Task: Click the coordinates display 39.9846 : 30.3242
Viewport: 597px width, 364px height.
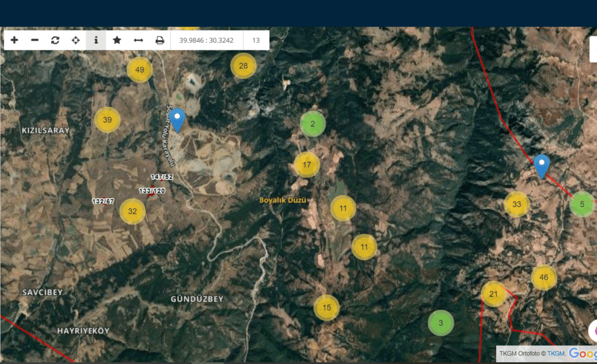Action: [207, 41]
